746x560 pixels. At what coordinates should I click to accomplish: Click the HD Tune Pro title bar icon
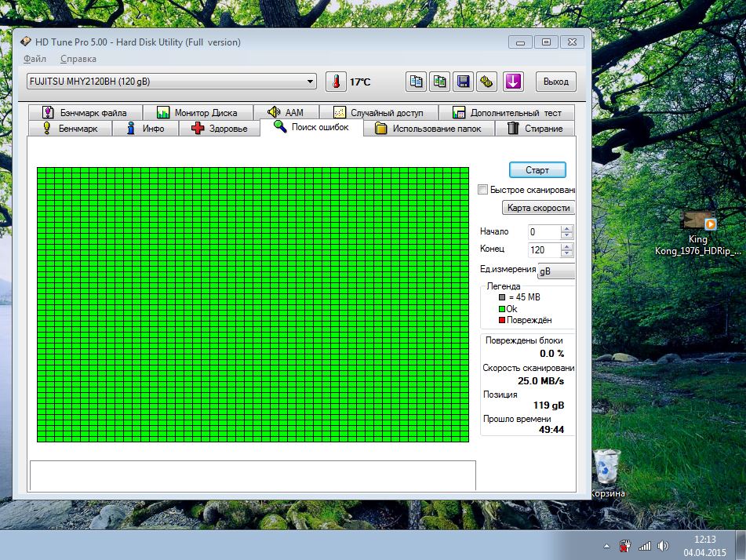click(26, 42)
